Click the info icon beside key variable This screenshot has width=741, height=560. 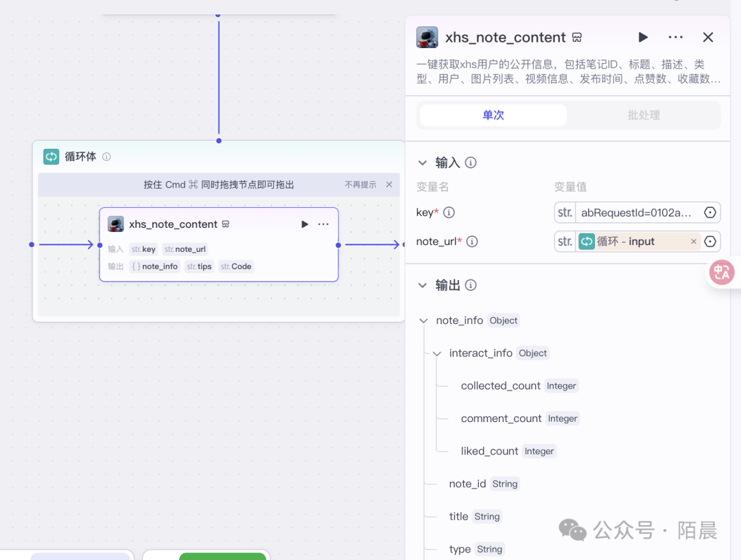pos(449,213)
